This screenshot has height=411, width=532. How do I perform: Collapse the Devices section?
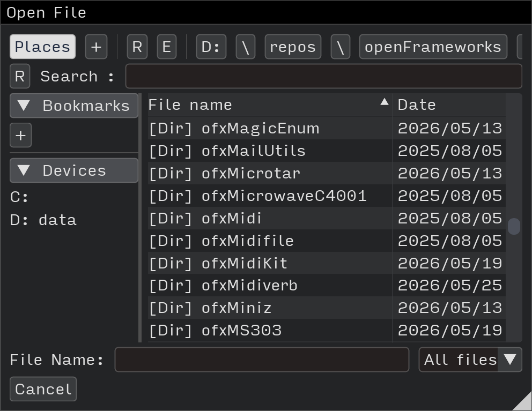tap(74, 170)
